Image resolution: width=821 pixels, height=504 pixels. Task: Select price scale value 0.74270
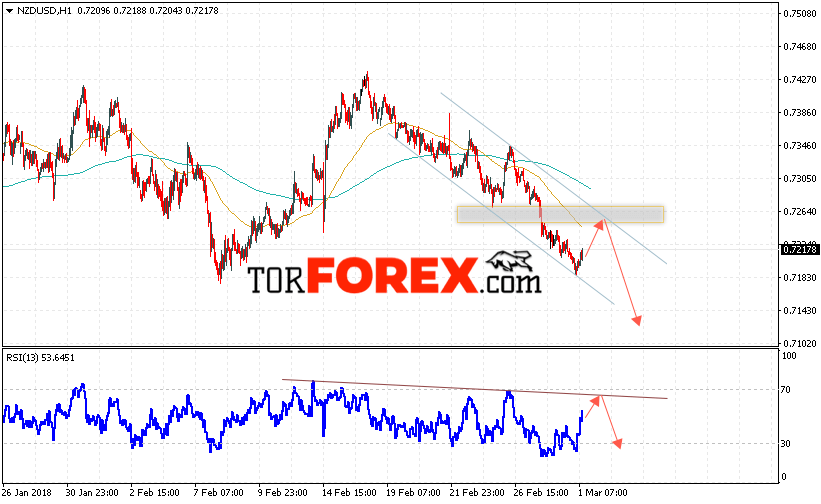800,80
